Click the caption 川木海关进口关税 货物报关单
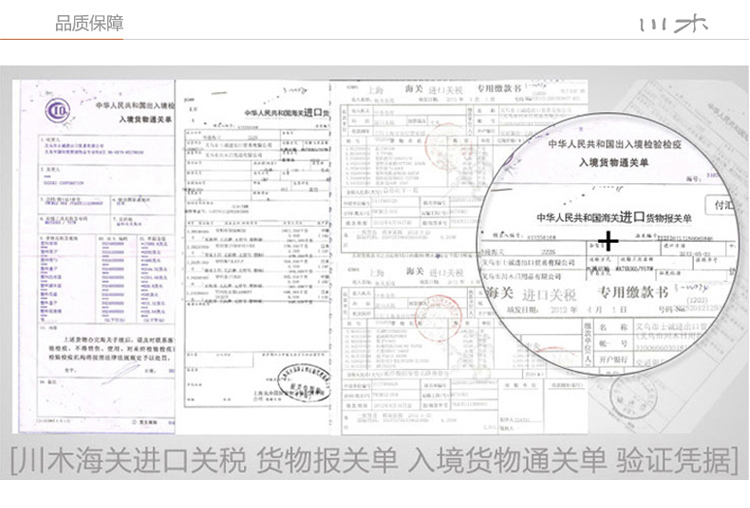 210,460
